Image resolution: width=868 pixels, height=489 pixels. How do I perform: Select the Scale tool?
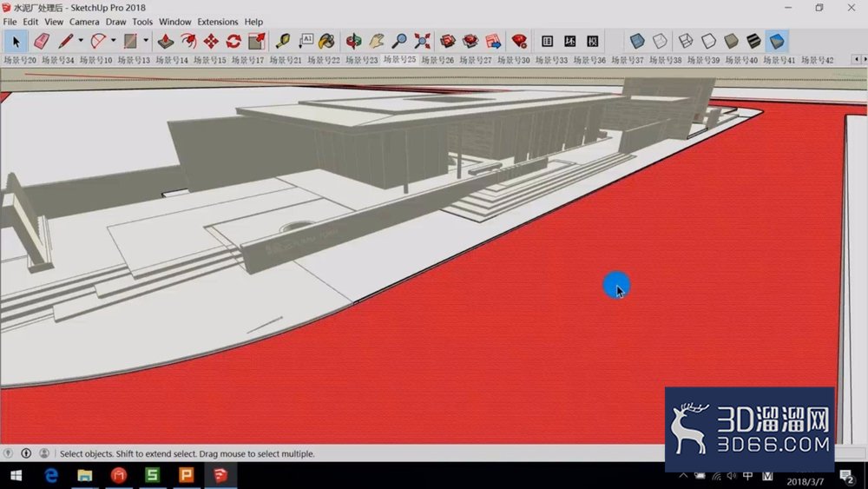256,41
